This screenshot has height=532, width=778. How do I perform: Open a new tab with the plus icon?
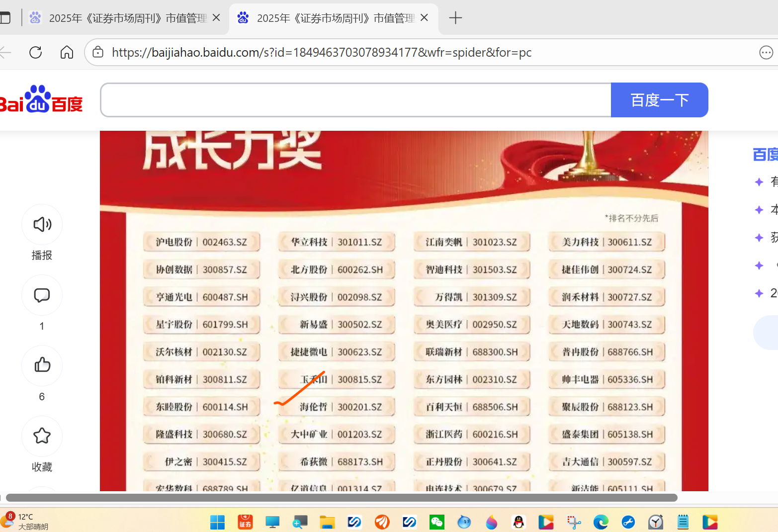pyautogui.click(x=455, y=18)
